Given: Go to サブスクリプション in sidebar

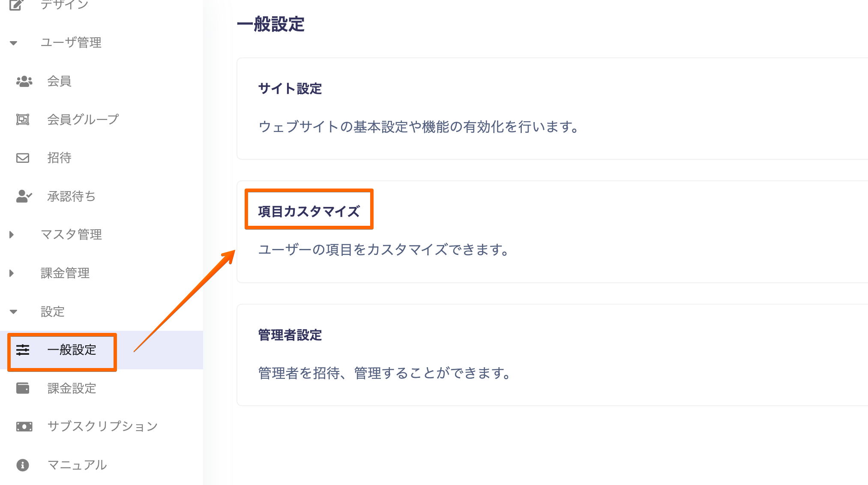Looking at the screenshot, I should pos(102,426).
